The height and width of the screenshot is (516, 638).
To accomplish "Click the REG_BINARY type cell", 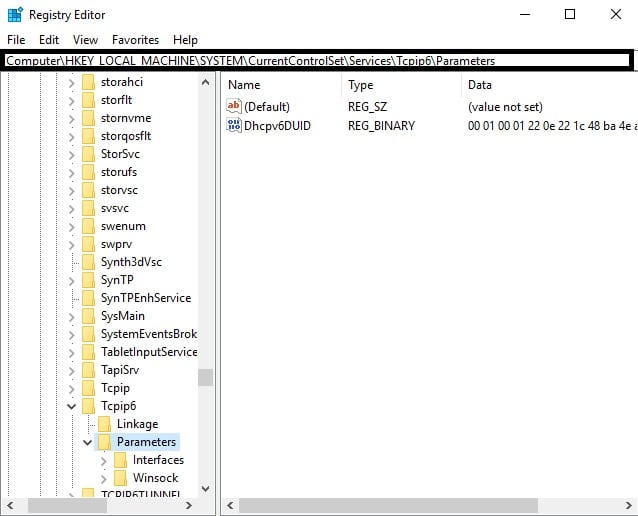I will click(x=381, y=125).
